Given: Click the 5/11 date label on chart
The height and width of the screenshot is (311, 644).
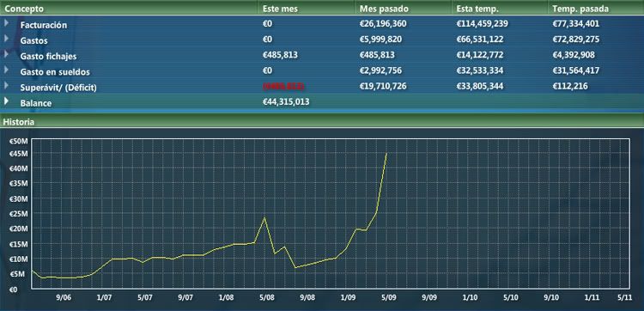Looking at the screenshot, I should [x=625, y=297].
